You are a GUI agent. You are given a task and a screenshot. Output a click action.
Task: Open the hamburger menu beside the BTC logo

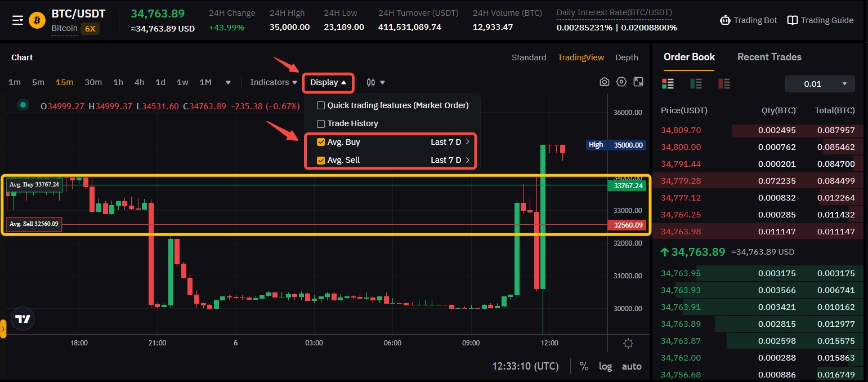click(x=17, y=20)
